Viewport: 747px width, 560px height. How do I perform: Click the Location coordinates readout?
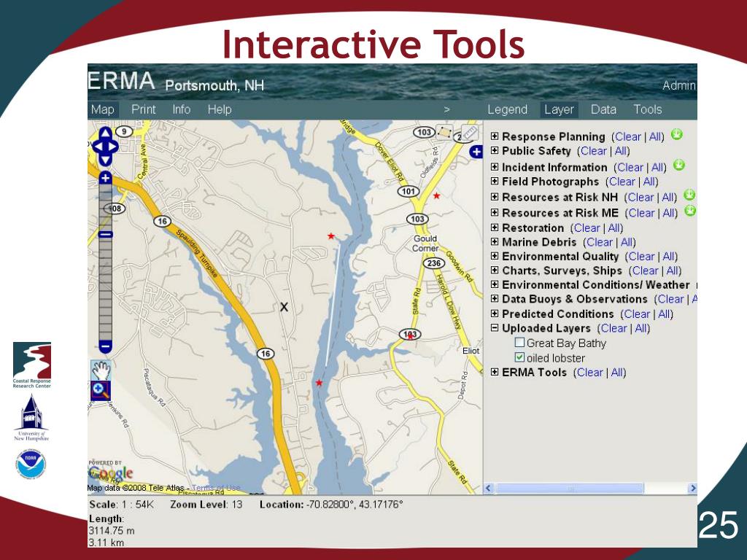pyautogui.click(x=331, y=505)
